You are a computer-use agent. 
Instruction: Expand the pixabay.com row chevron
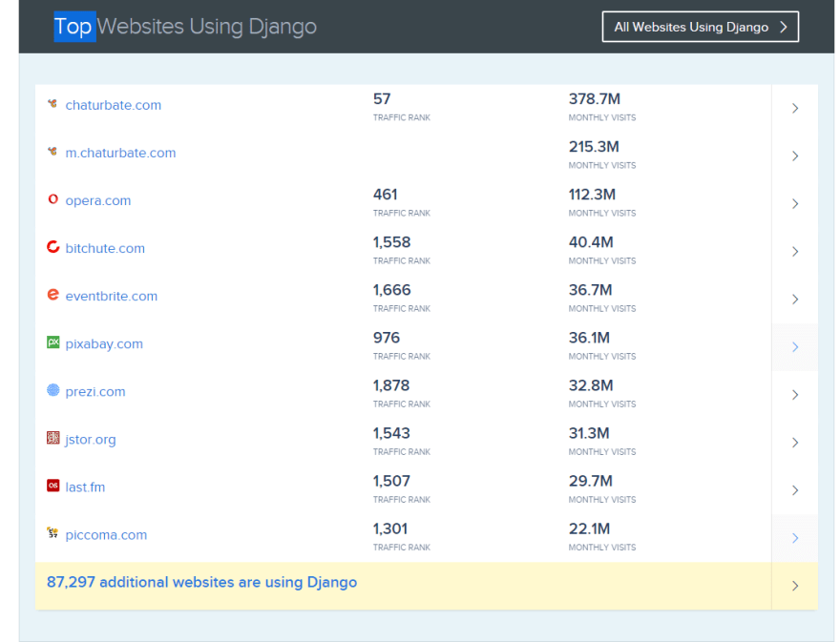tap(795, 347)
